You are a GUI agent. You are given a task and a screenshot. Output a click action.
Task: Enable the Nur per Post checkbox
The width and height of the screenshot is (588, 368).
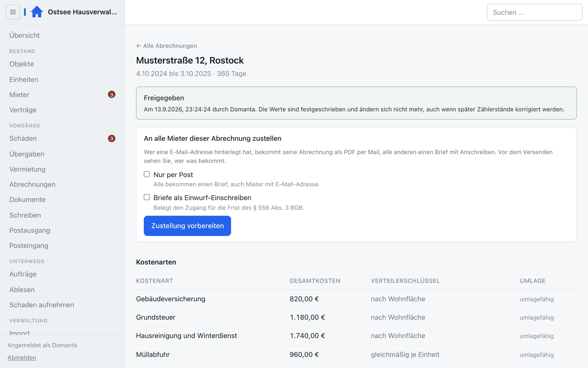click(147, 174)
